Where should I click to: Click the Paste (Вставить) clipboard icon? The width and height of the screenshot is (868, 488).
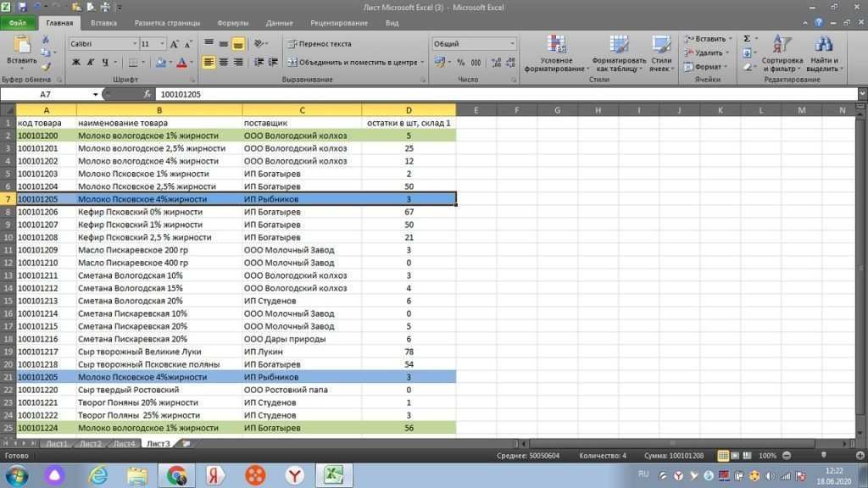[21, 46]
